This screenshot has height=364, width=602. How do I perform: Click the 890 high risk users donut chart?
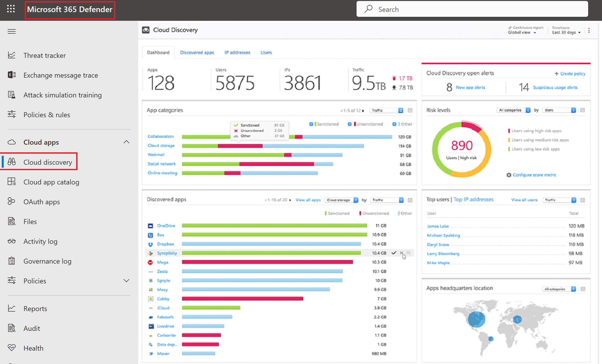(x=462, y=149)
